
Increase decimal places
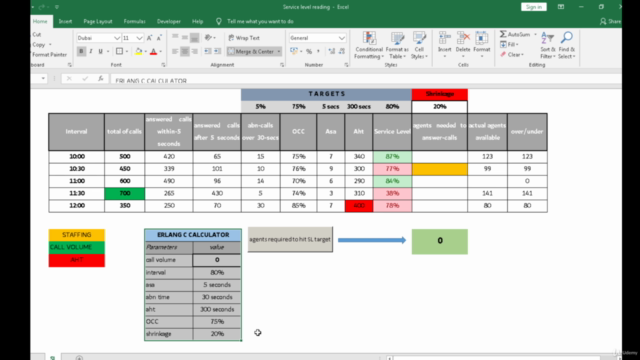[332, 51]
